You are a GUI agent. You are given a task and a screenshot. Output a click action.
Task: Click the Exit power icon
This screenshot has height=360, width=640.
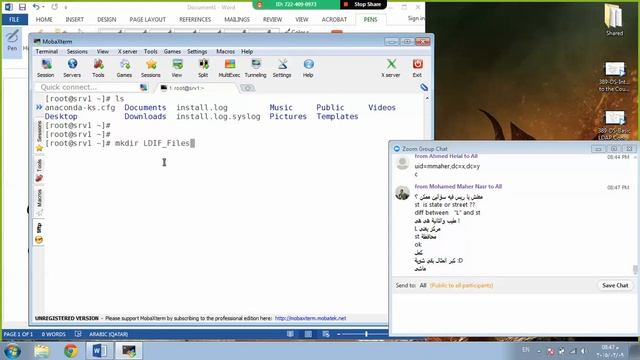pyautogui.click(x=417, y=68)
